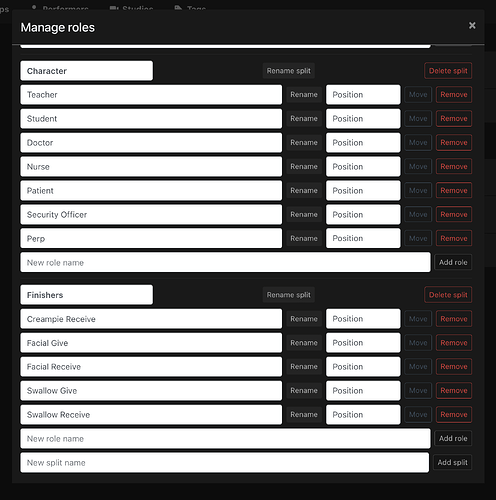Image resolution: width=496 pixels, height=500 pixels.
Task: Close the Manage roles dialog
Action: [472, 25]
